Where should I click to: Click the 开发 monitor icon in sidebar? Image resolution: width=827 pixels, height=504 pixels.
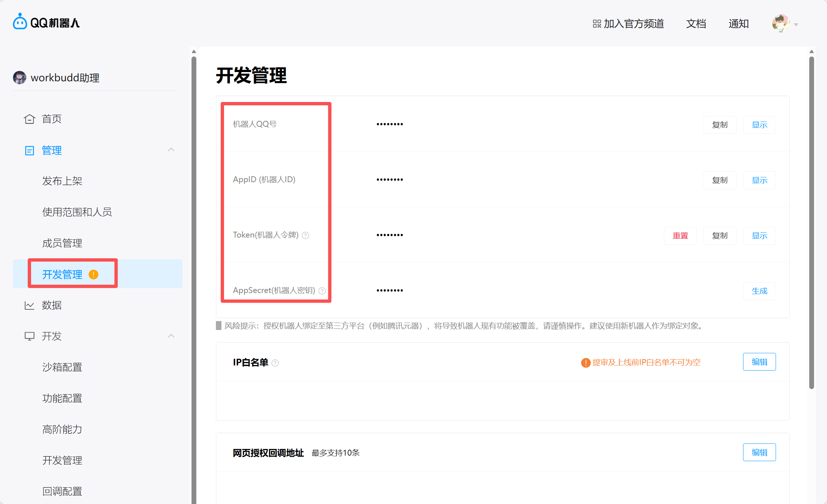30,336
